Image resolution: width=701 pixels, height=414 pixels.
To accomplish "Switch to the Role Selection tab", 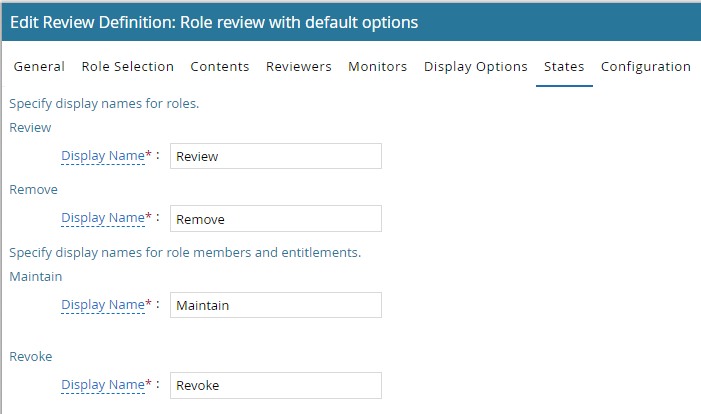I will point(127,67).
